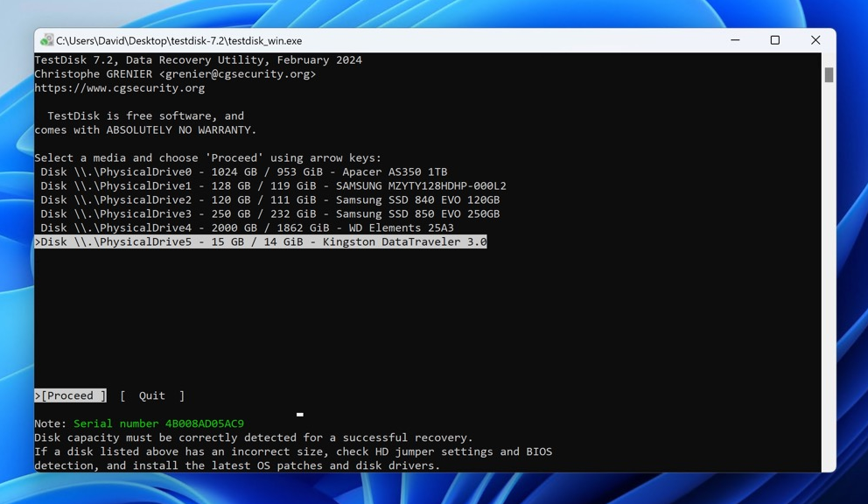Screen dimensions: 868x504
Task: Maximize the TestDisk console window
Action: coord(774,40)
